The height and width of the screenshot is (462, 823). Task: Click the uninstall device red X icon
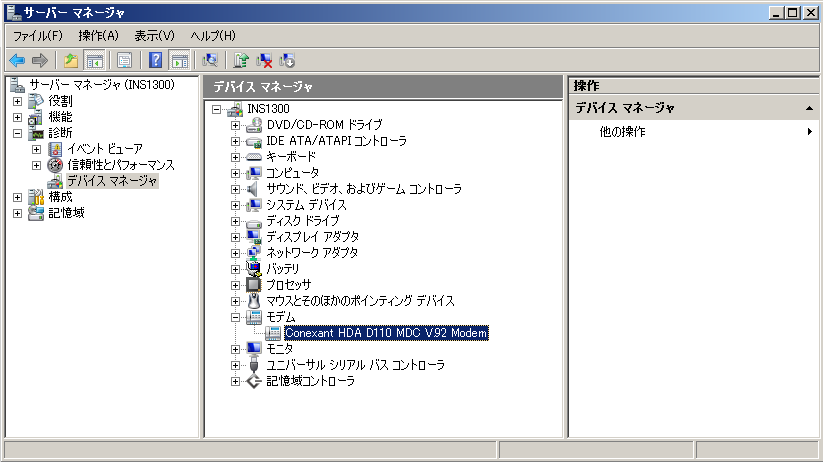pyautogui.click(x=264, y=61)
